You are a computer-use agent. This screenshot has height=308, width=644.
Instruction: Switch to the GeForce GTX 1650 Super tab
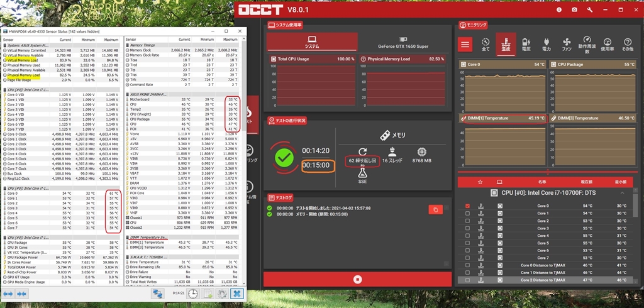click(403, 41)
